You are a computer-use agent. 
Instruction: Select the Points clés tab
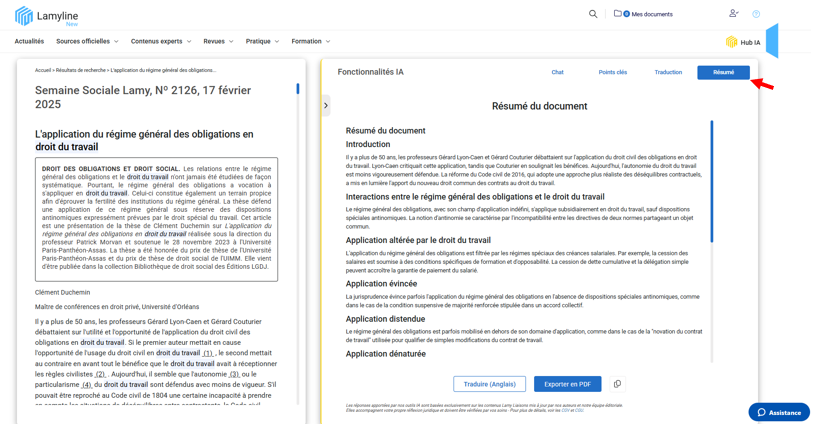point(613,72)
